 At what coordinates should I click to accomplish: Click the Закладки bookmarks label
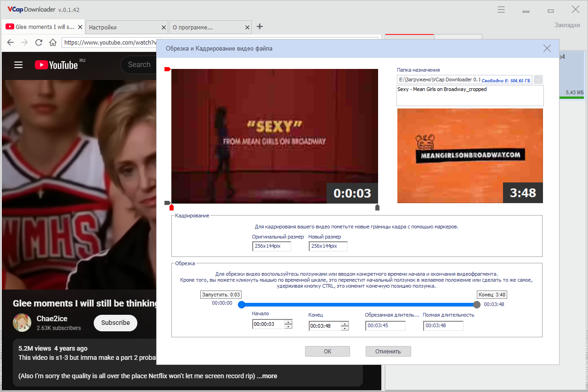[x=567, y=25]
